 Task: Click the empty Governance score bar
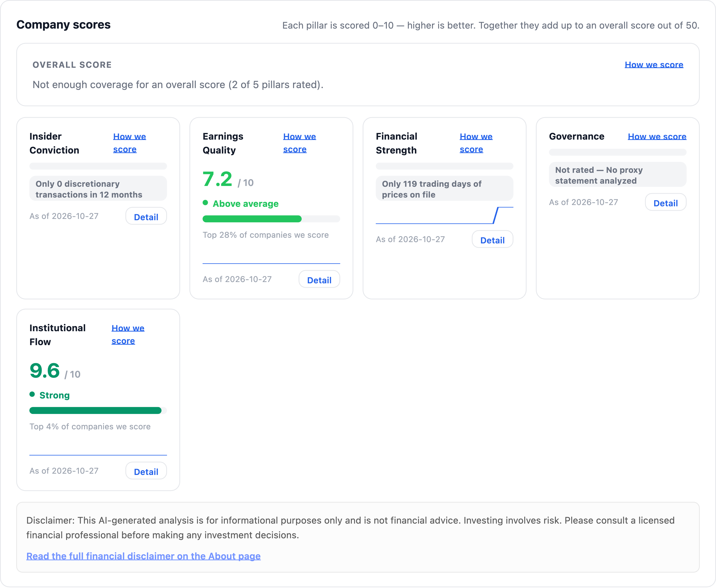tap(617, 152)
